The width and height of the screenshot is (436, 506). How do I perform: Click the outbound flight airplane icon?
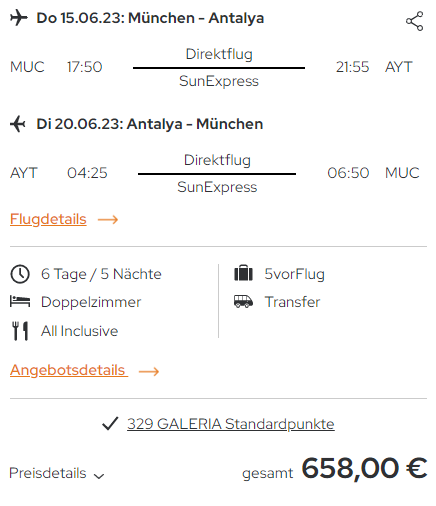click(19, 18)
